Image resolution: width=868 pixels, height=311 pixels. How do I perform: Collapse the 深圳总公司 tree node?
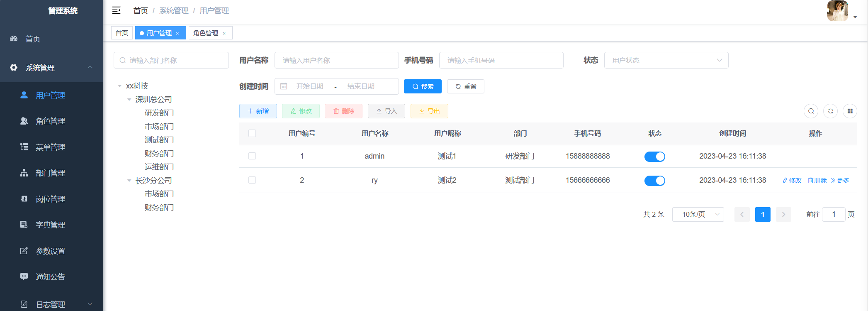[x=129, y=100]
